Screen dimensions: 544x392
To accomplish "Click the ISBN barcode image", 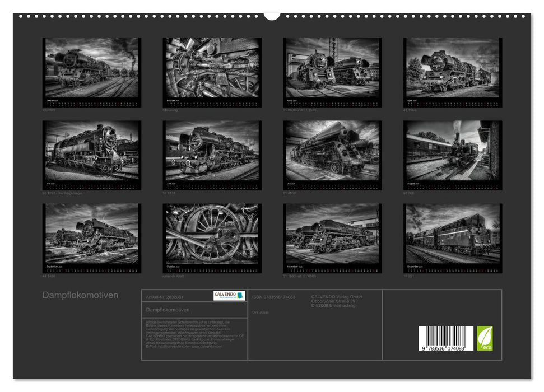I will point(445,339).
